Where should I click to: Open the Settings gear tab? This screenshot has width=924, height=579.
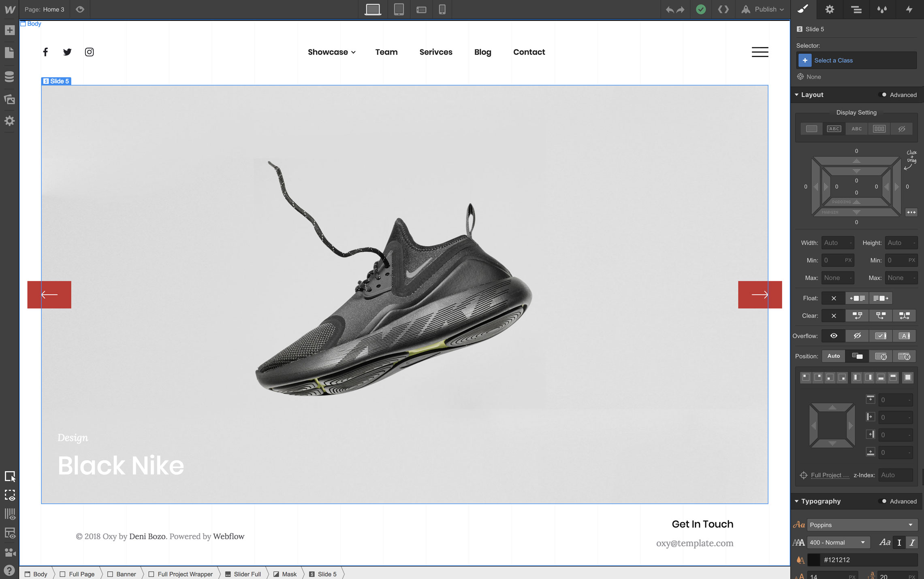point(829,9)
